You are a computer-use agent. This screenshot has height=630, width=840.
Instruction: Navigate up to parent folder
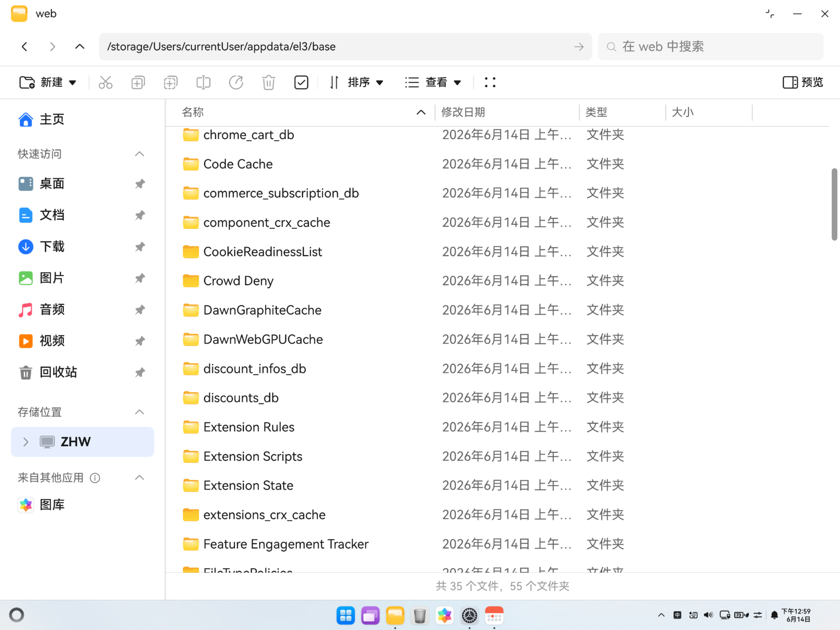(x=80, y=47)
